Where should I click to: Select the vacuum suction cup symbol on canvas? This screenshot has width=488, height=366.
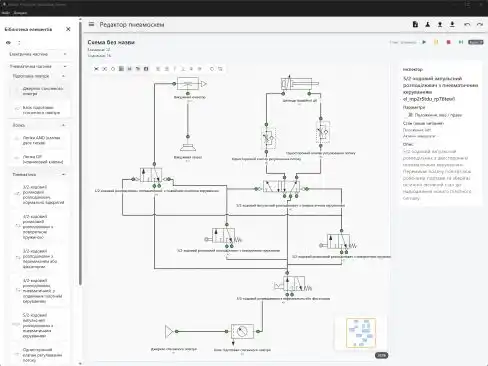coord(188,147)
